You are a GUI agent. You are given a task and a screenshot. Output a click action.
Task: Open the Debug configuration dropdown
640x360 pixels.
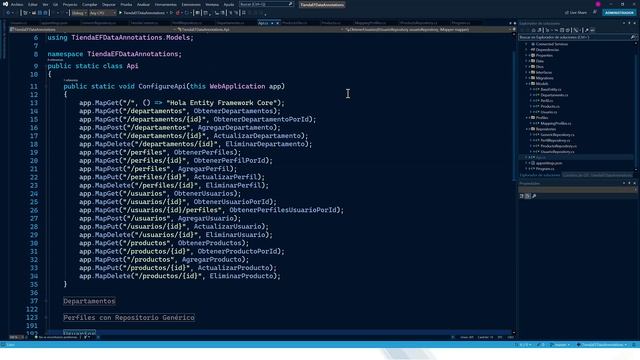pos(79,13)
